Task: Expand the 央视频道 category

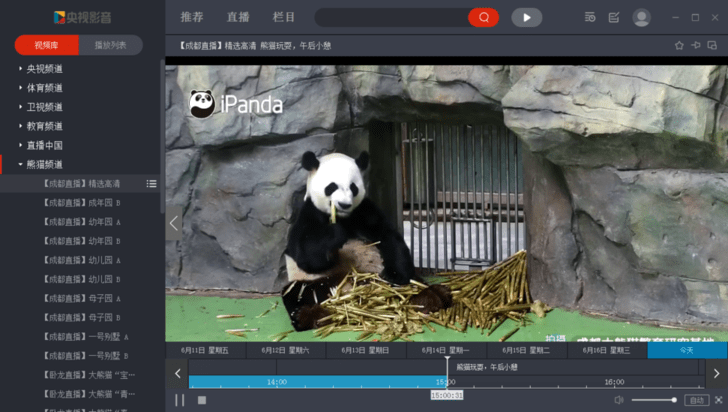Action: point(44,69)
